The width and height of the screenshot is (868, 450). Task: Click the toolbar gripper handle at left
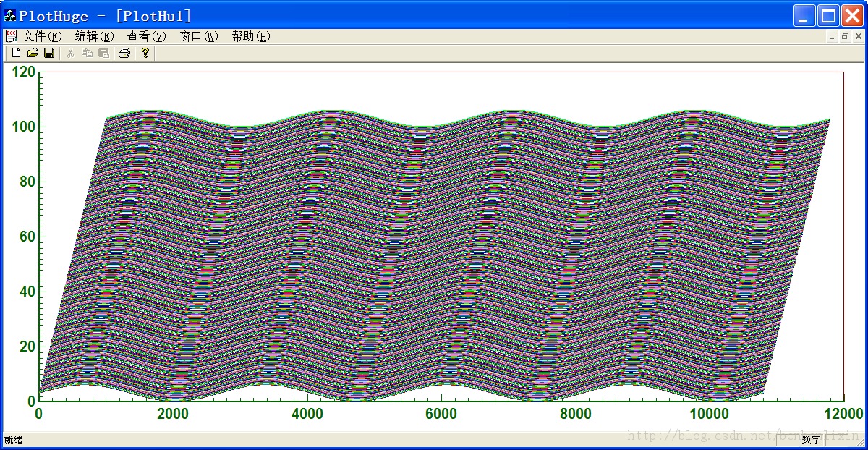pos(7,53)
